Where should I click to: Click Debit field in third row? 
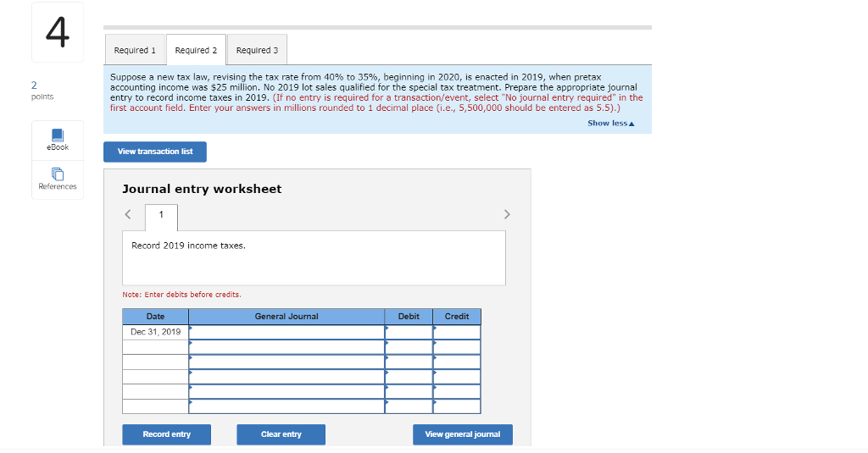(x=409, y=362)
